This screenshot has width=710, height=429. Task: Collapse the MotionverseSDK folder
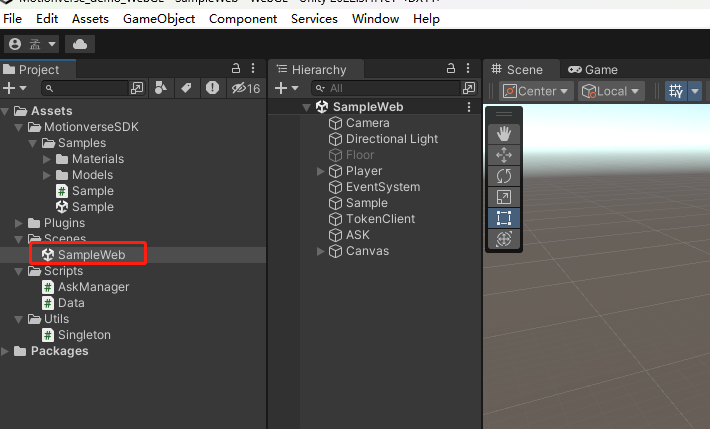[x=19, y=127]
